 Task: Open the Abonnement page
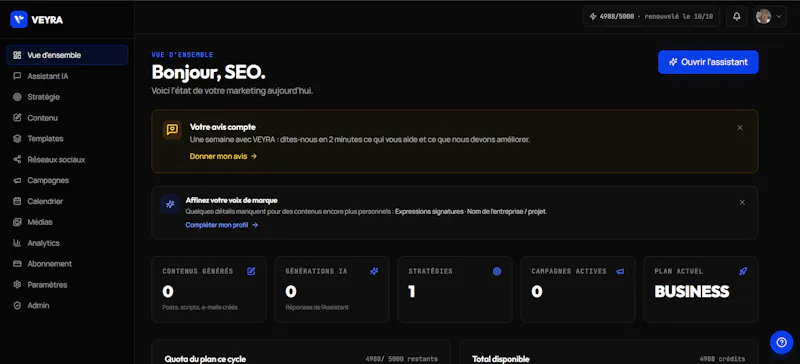[x=67, y=264]
